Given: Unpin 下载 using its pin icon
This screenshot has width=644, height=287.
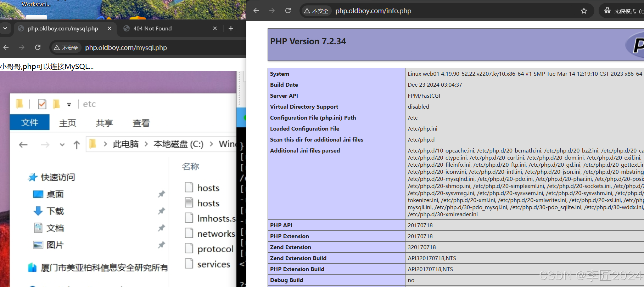Looking at the screenshot, I should click(162, 211).
